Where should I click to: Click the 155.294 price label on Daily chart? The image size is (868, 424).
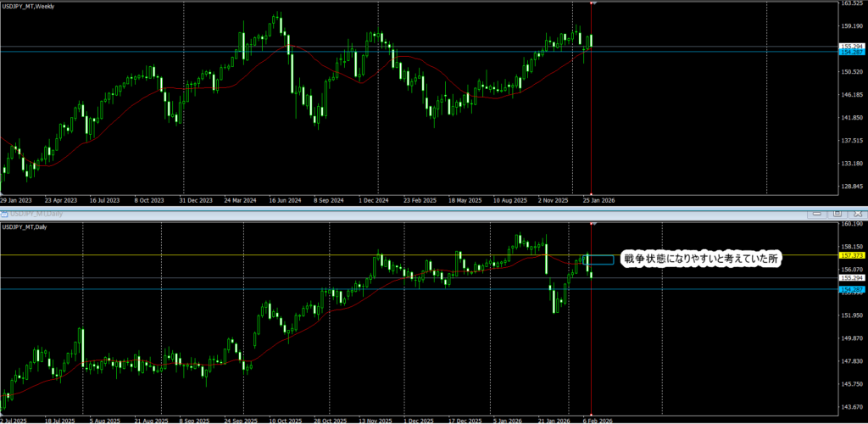click(852, 278)
